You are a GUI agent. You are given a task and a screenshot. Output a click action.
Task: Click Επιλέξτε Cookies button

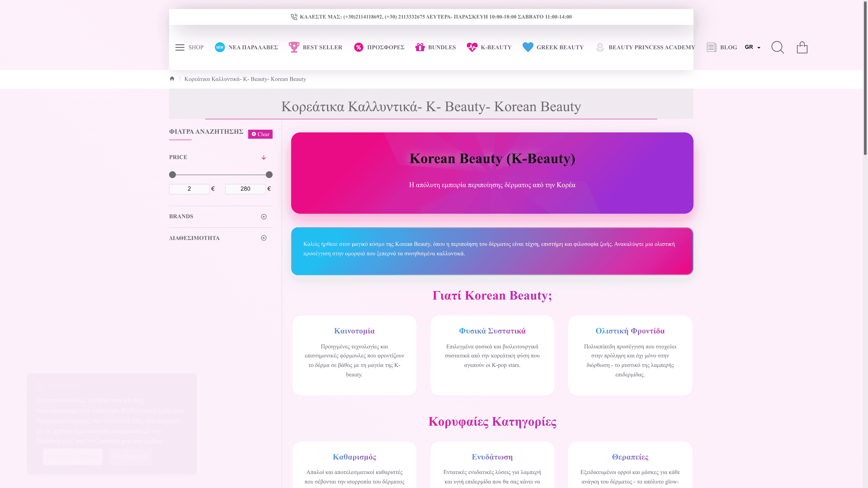(x=73, y=456)
